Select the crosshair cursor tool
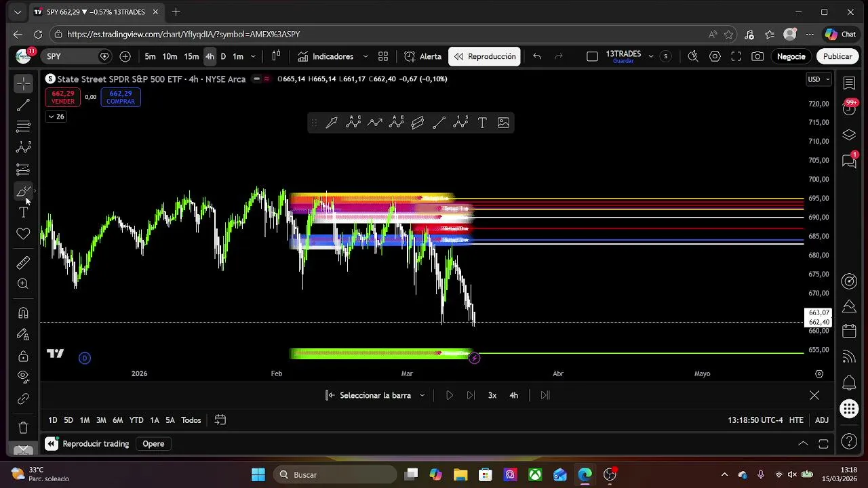The height and width of the screenshot is (488, 868). pos(23,83)
